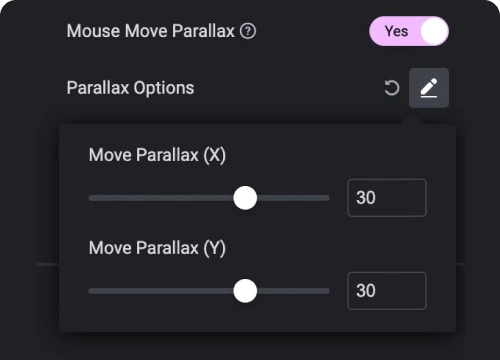Click the far right end of Y slider track
Screen dimensions: 500x360
(328, 291)
